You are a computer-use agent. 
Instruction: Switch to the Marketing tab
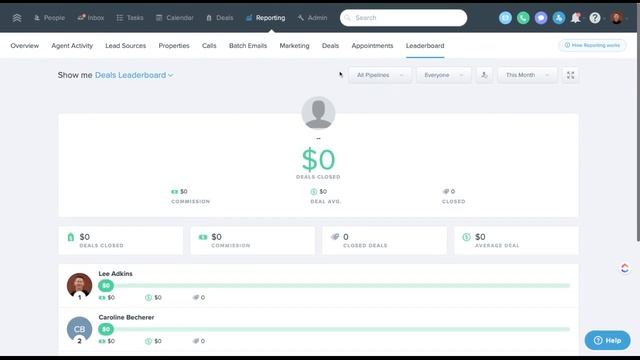tap(294, 46)
